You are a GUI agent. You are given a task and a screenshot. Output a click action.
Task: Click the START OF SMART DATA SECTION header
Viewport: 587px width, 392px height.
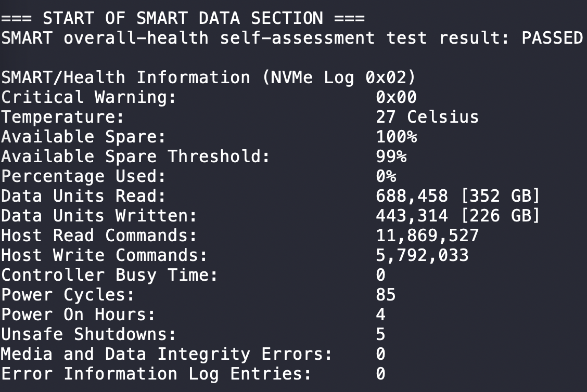[x=183, y=18]
